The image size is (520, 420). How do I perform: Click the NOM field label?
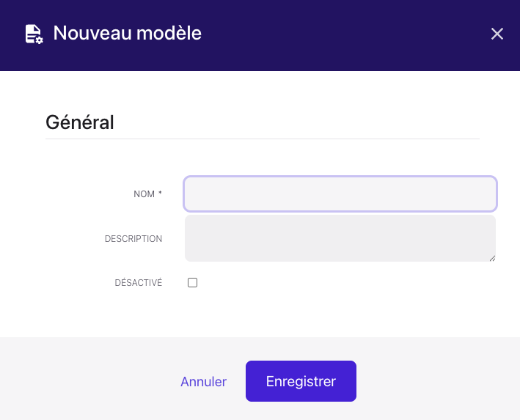click(144, 194)
